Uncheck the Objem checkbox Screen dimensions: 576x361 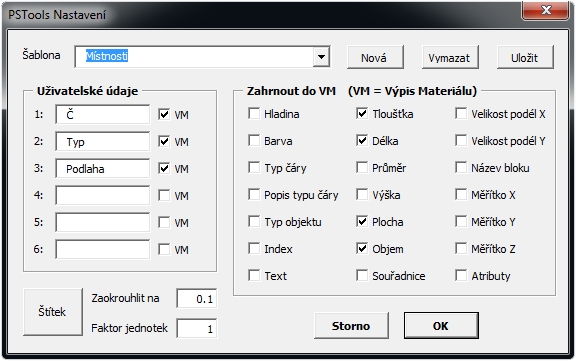pos(362,248)
